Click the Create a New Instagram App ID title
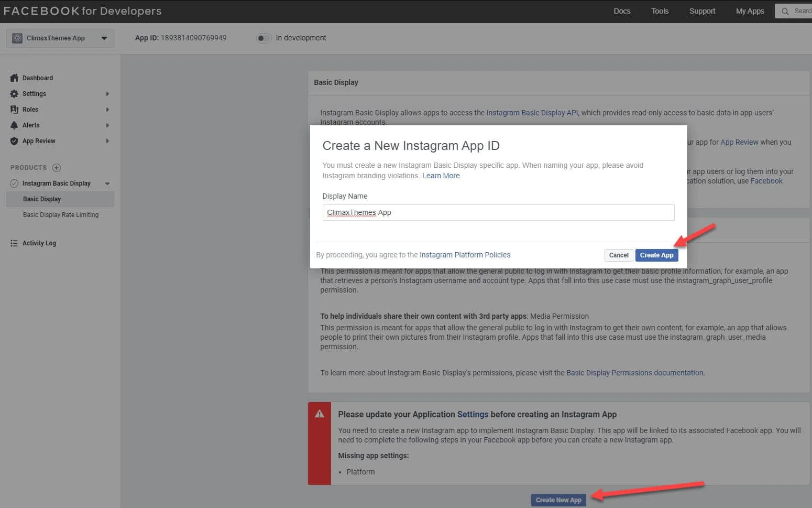 click(411, 146)
